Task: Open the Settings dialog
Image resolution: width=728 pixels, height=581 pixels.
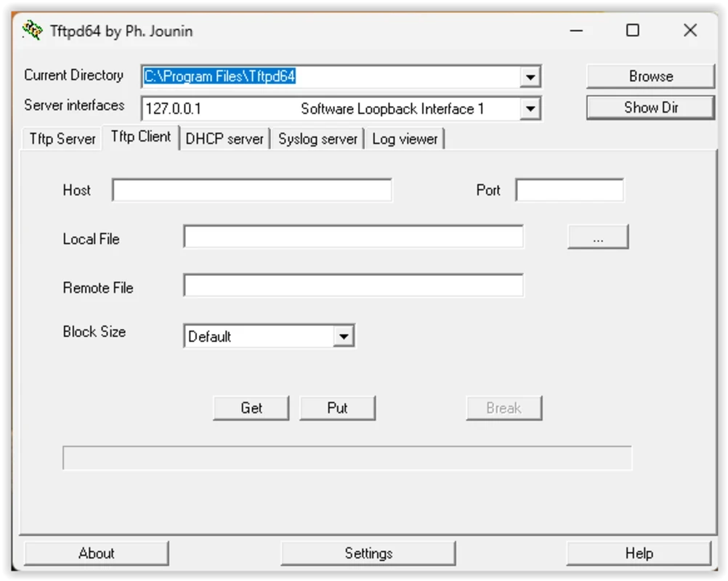Action: [x=368, y=553]
